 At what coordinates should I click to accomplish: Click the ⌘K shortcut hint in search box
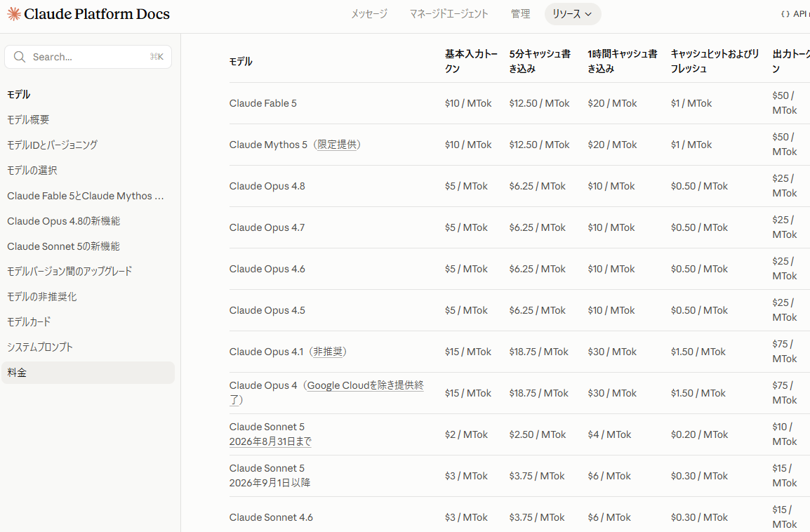click(x=157, y=57)
